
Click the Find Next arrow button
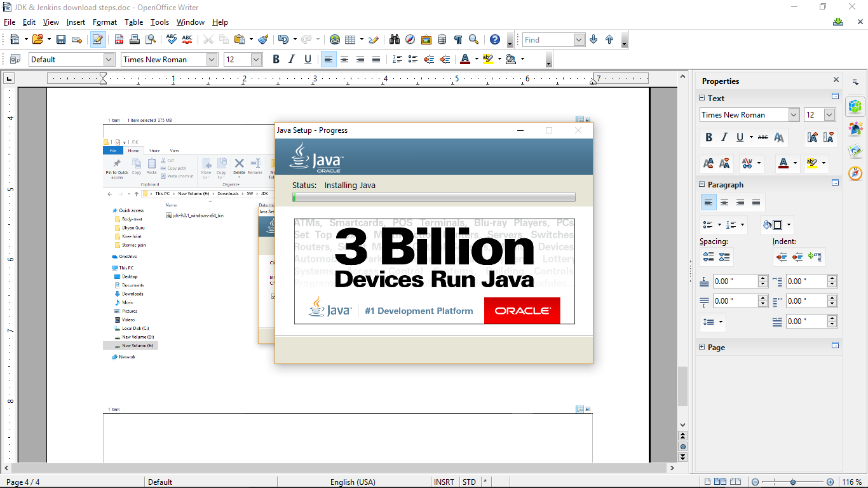tap(593, 39)
